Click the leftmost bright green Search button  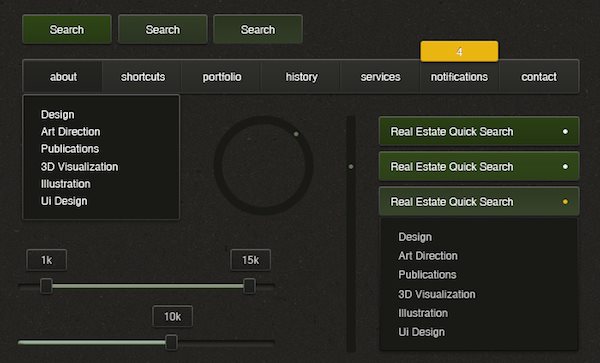tap(67, 29)
